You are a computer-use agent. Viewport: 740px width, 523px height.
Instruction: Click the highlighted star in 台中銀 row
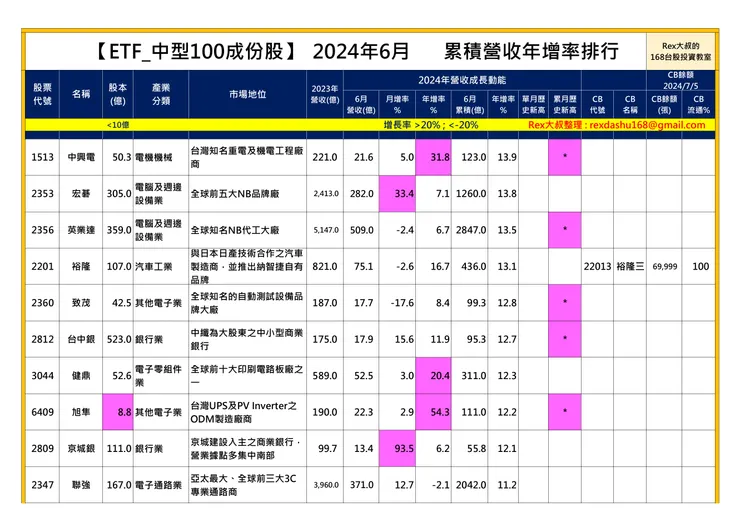(x=565, y=339)
